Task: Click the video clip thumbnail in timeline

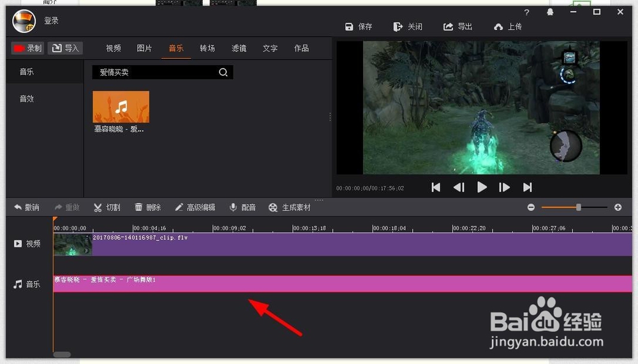Action: [73, 244]
